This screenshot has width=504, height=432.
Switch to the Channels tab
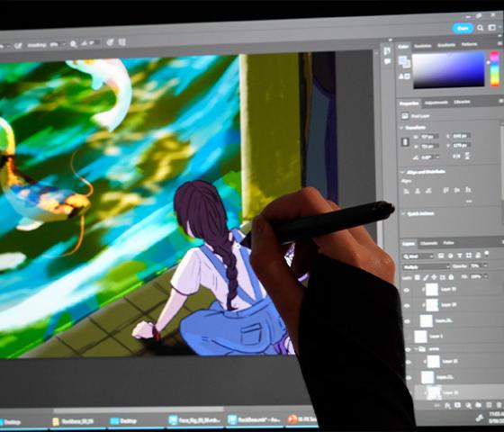pos(428,243)
